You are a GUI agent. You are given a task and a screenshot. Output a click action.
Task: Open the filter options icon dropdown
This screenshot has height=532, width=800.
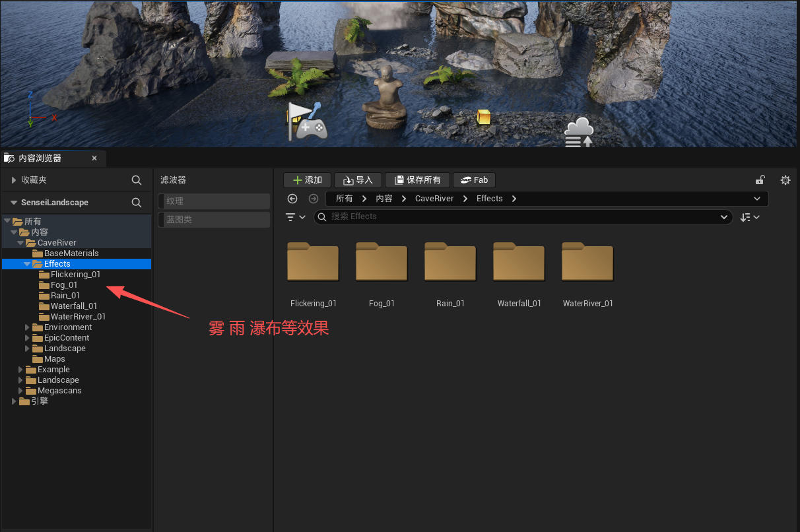(295, 217)
